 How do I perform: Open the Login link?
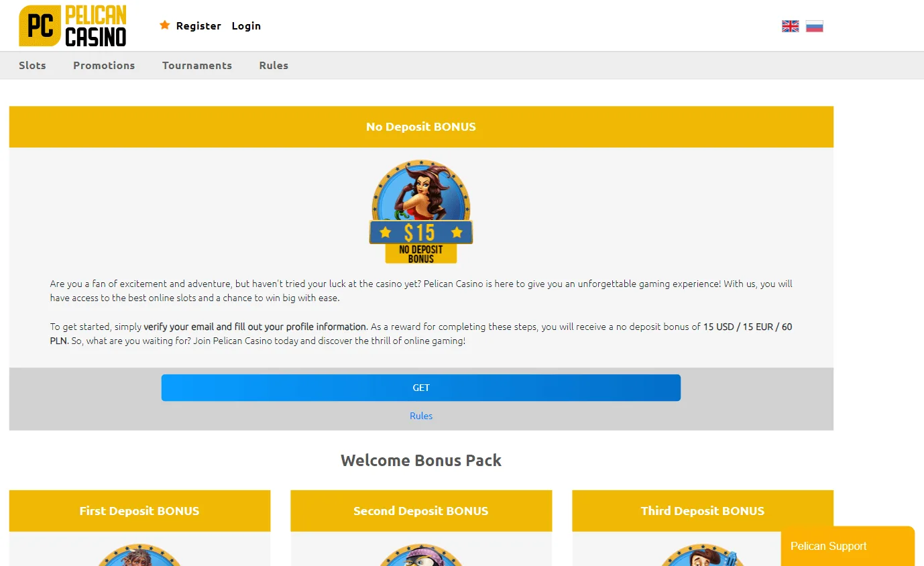246,25
